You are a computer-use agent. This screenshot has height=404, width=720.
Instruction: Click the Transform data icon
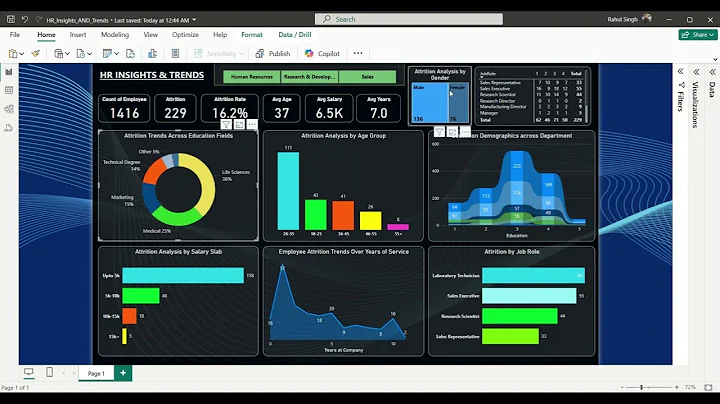[107, 54]
